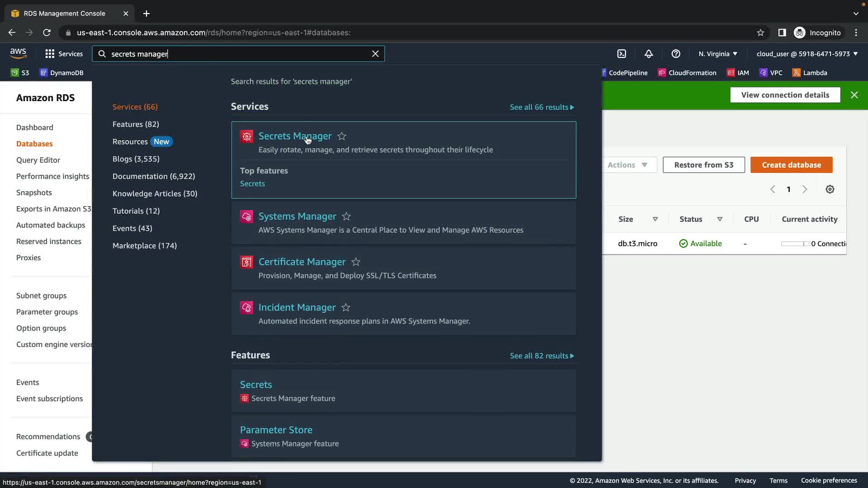The height and width of the screenshot is (488, 868).
Task: Open the Services grid menu
Action: click(64, 54)
